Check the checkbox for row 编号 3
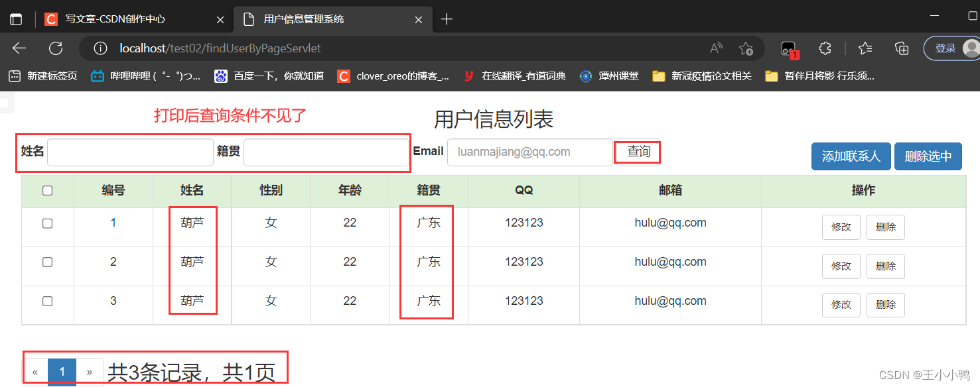The height and width of the screenshot is (387, 980). coord(47,302)
